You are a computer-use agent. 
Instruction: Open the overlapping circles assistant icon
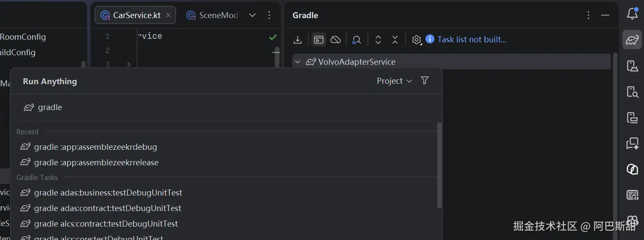[x=632, y=169]
